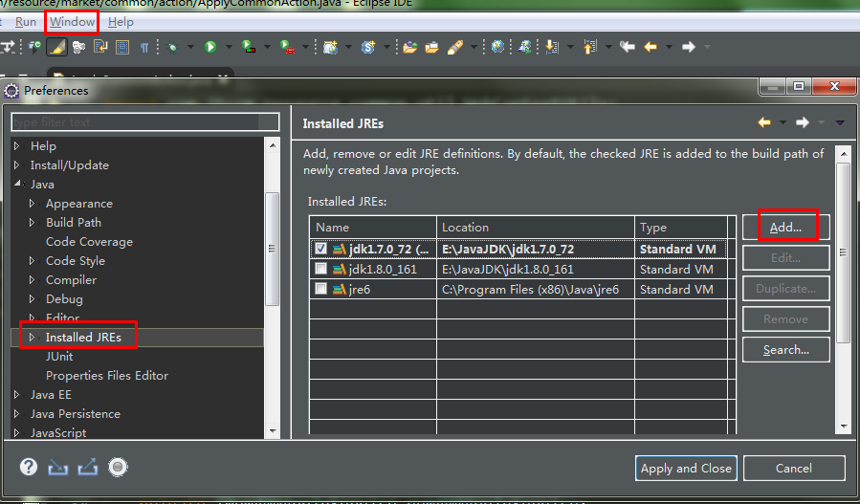Click the help question mark icon in Preferences
The height and width of the screenshot is (504, 860).
[29, 467]
